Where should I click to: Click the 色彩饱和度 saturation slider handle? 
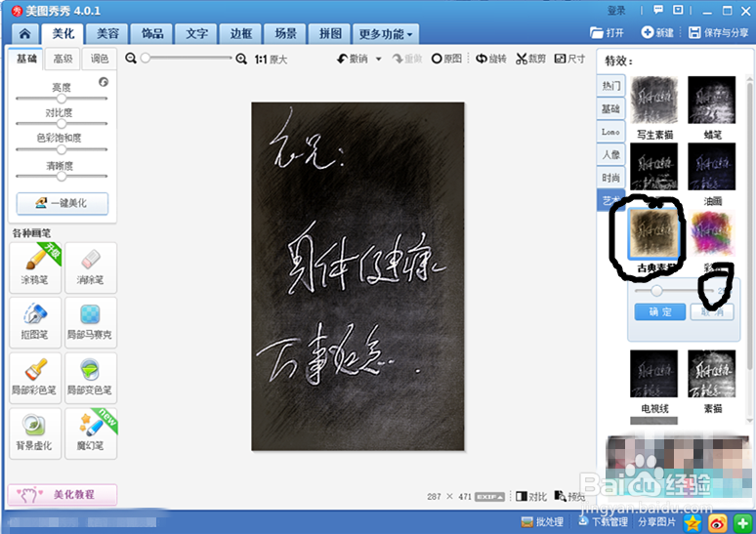coord(62,149)
